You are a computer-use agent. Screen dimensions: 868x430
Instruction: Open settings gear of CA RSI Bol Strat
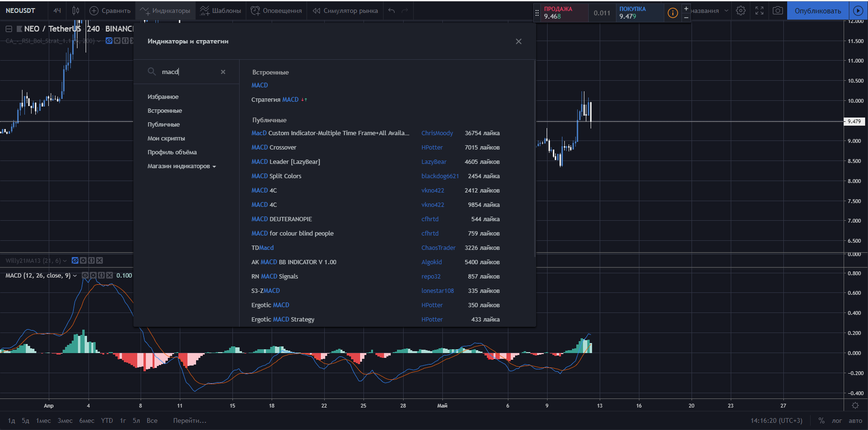click(x=117, y=41)
